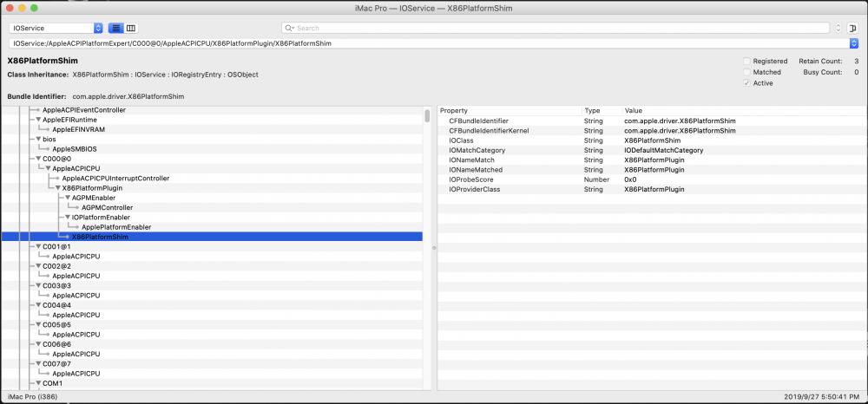Collapse the C006@6 node

pyautogui.click(x=39, y=344)
